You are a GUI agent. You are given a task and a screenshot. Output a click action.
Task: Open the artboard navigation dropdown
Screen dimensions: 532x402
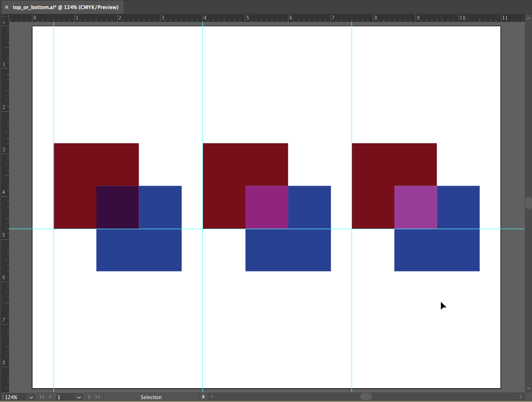pyautogui.click(x=79, y=397)
